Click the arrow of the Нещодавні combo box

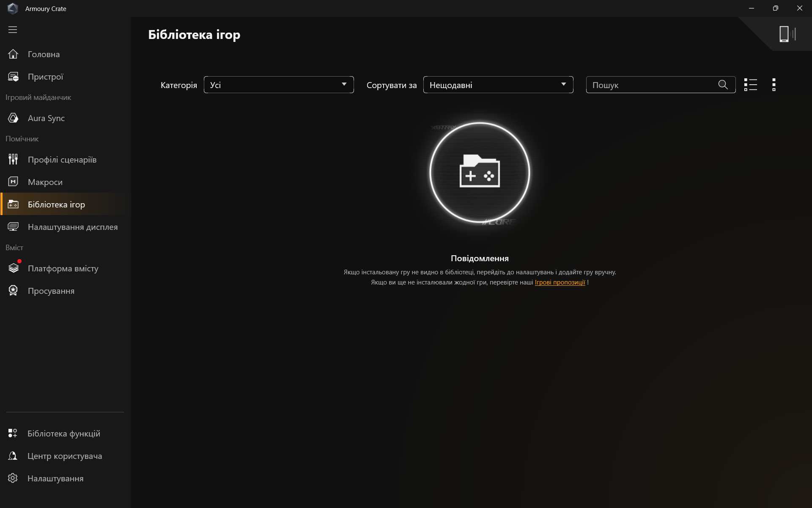click(x=563, y=84)
